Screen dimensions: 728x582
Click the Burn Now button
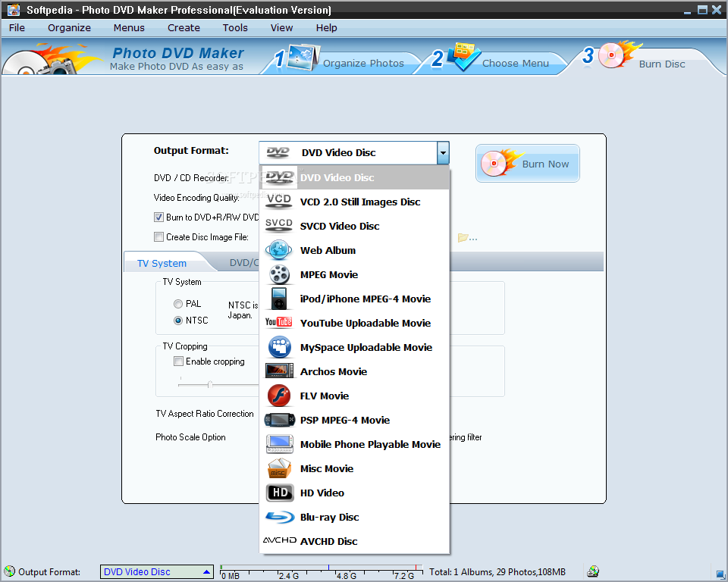[x=528, y=164]
